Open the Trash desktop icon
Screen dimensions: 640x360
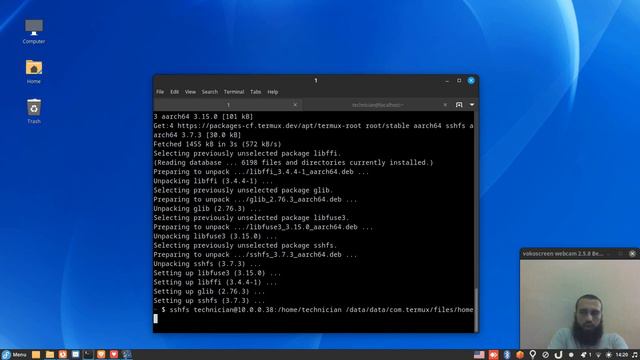point(34,111)
